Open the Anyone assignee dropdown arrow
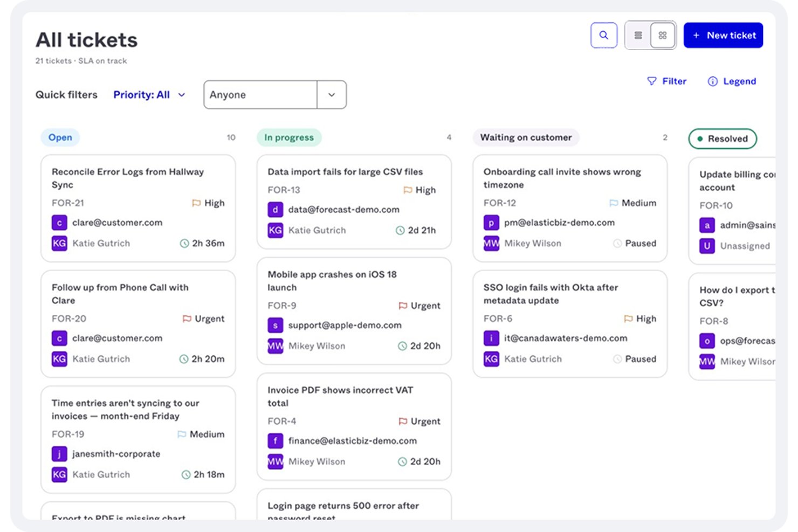Image resolution: width=798 pixels, height=532 pixels. coord(332,95)
